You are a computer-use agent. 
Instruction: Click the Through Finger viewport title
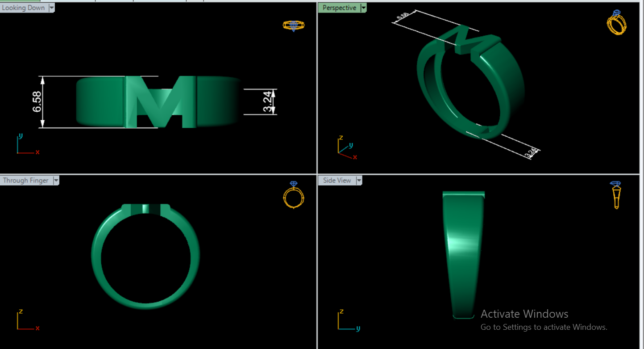[x=25, y=181]
